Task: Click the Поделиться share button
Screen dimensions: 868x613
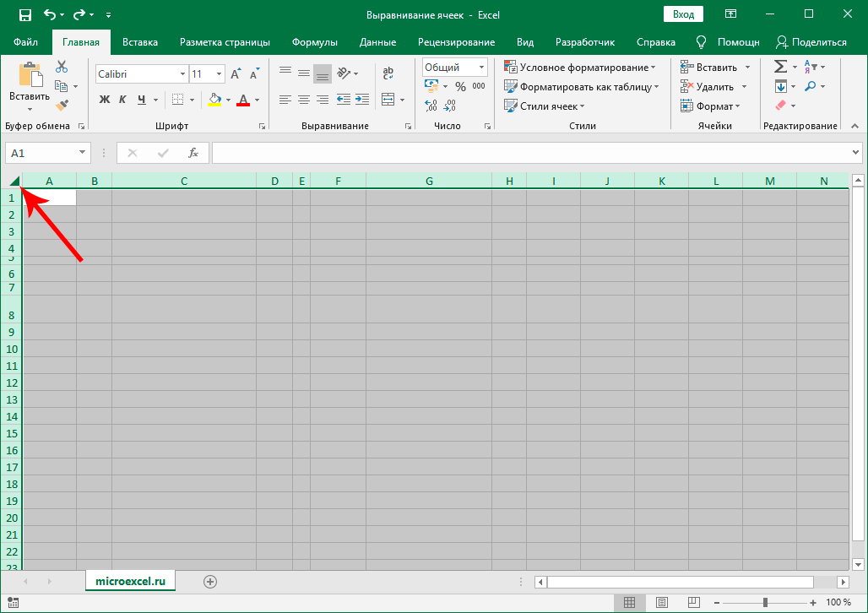Action: tap(811, 42)
